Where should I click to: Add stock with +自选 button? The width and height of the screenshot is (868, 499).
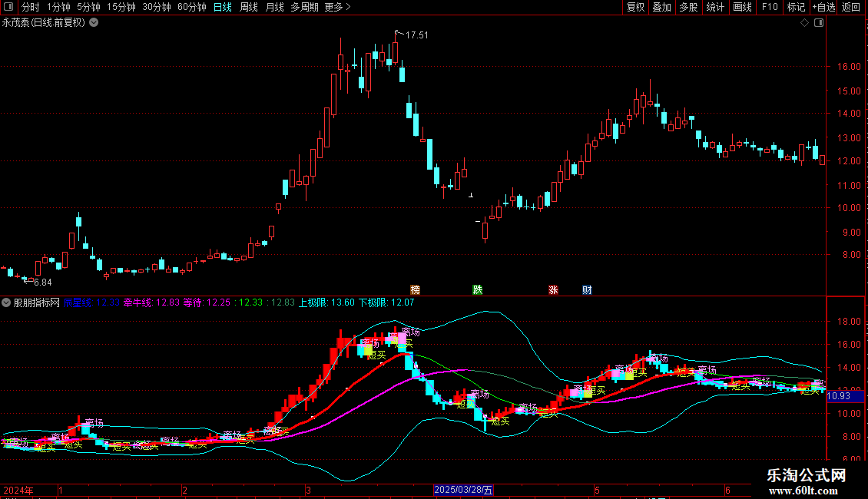pyautogui.click(x=823, y=7)
